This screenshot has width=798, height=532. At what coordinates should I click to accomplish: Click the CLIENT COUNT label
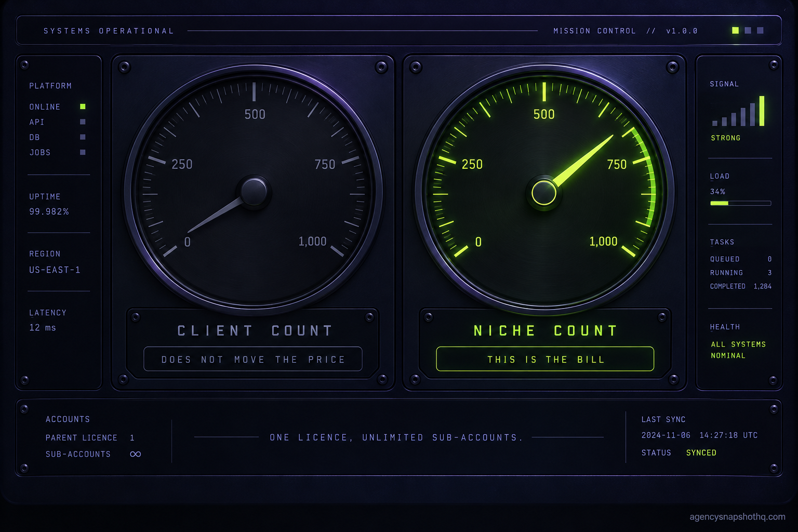tap(255, 331)
